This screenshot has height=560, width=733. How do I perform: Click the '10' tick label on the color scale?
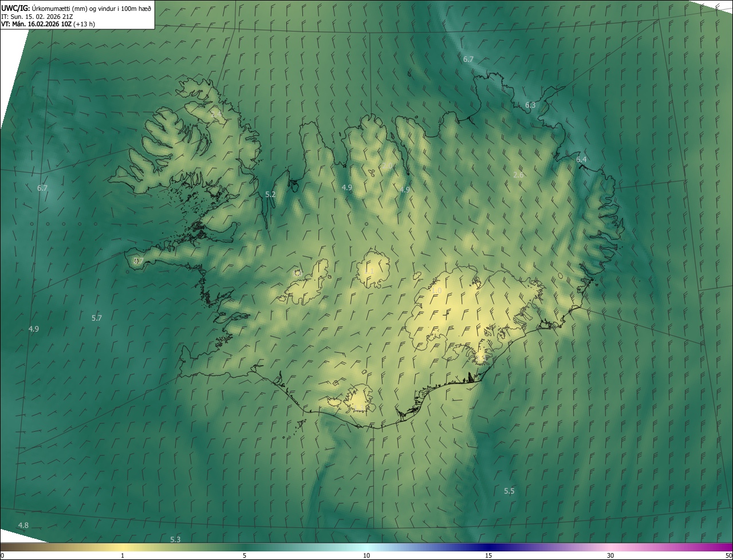(366, 555)
